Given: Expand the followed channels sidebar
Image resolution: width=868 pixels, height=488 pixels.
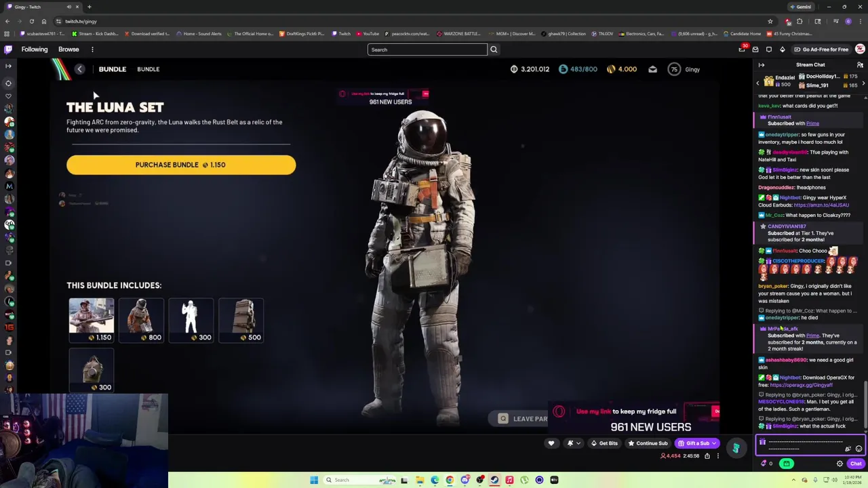Looking at the screenshot, I should coord(8,66).
